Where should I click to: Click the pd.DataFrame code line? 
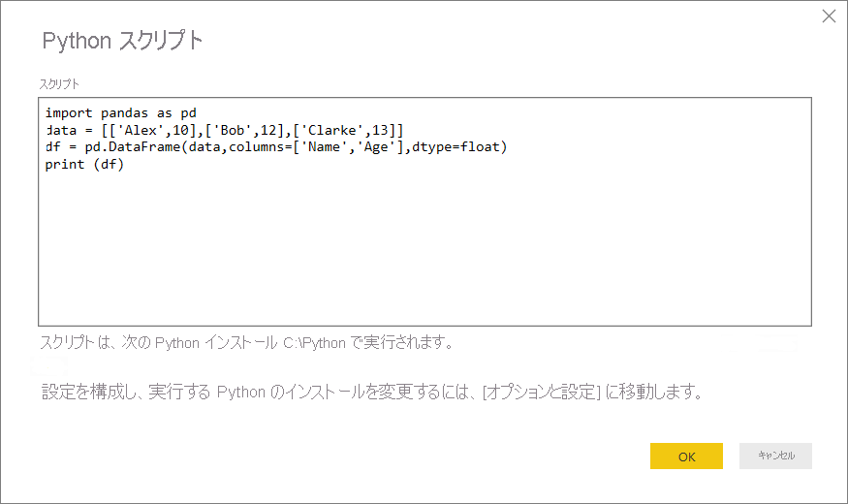276,147
